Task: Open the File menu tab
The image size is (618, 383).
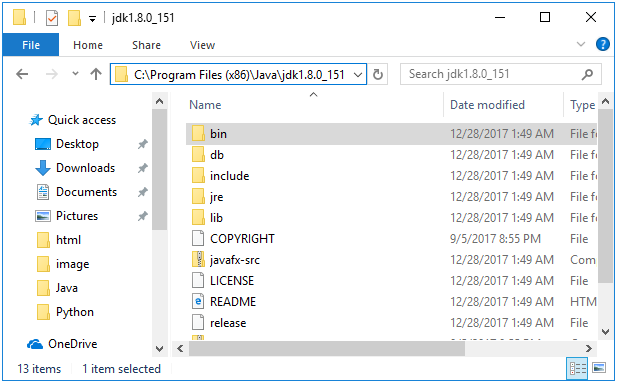Action: pos(31,45)
